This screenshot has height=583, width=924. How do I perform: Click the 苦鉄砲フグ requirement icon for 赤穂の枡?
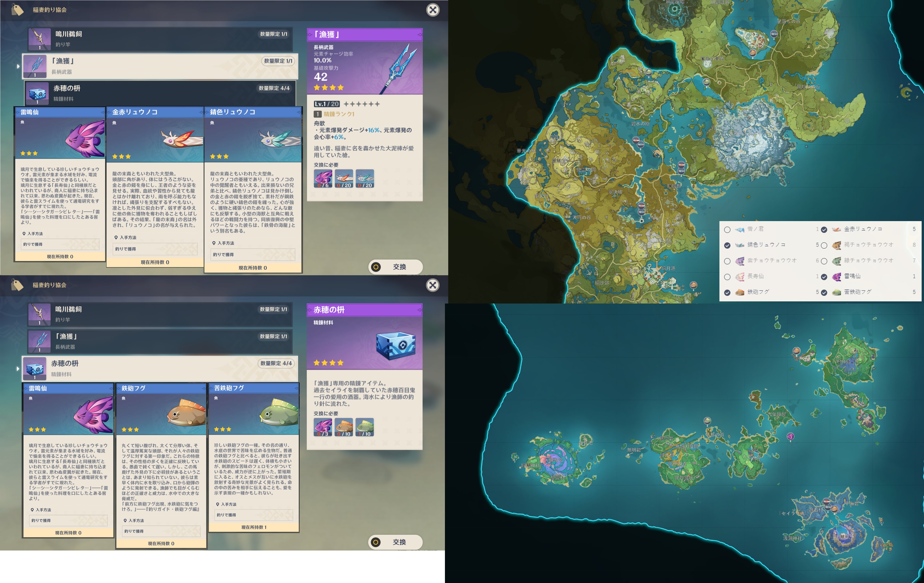(364, 427)
